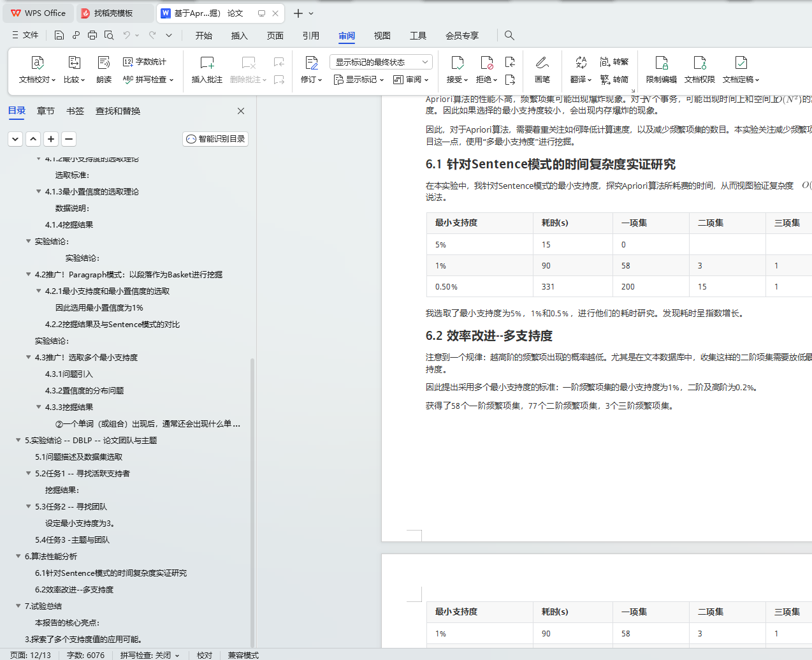Open new tab dropdown arrow beside plus
Image resolution: width=812 pixels, height=660 pixels.
(311, 13)
